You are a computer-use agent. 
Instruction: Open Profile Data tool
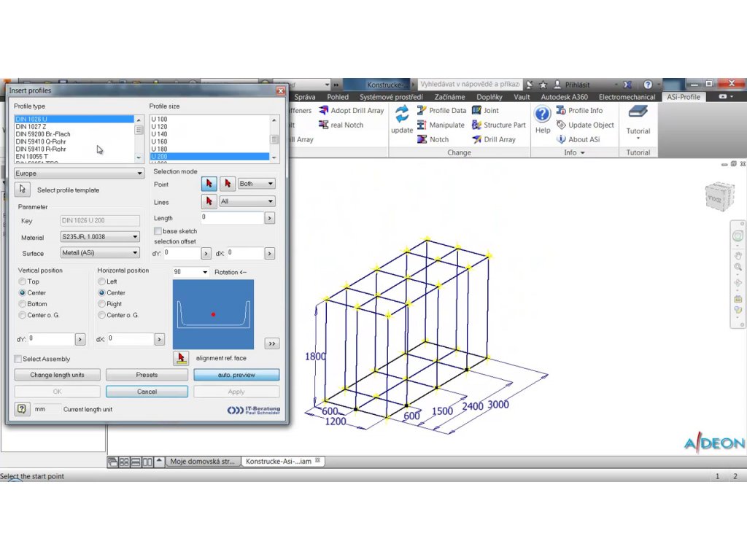[x=441, y=111]
